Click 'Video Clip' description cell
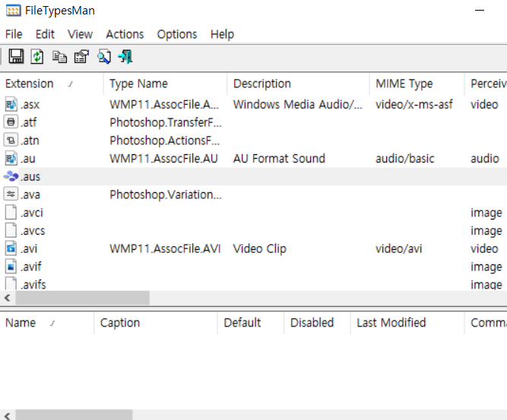The height and width of the screenshot is (420, 507). pos(260,249)
